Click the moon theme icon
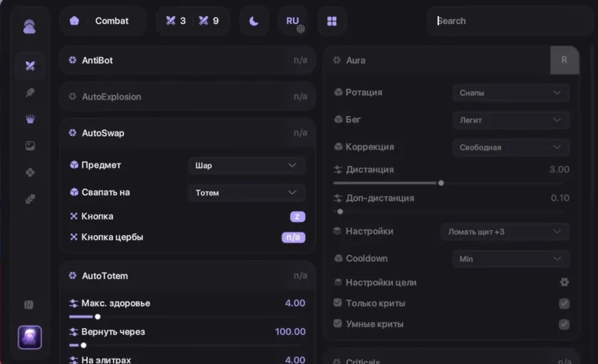Screen dimensions: 598x364 [254, 21]
